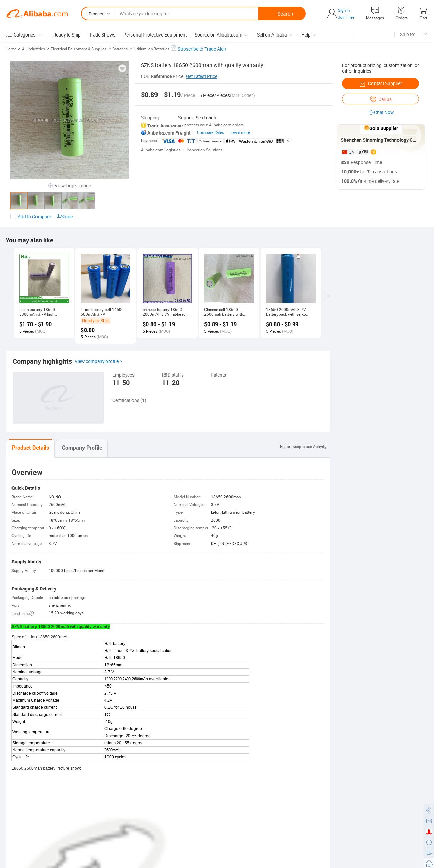Open Li-ion battery cell 14500 product card

[105, 296]
